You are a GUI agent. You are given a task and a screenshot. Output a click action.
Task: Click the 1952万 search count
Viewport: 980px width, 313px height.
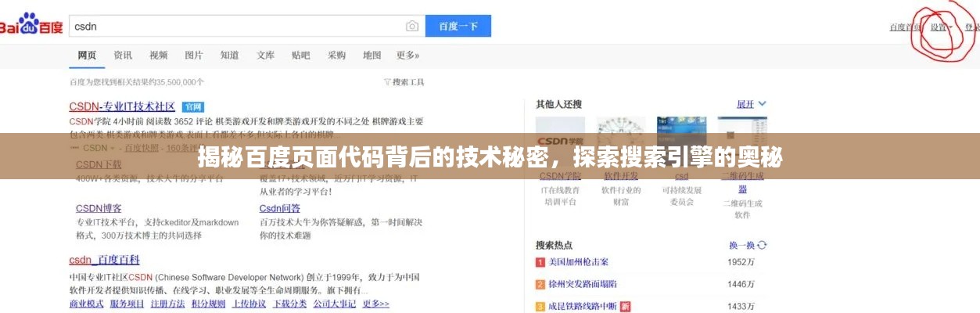(x=741, y=262)
